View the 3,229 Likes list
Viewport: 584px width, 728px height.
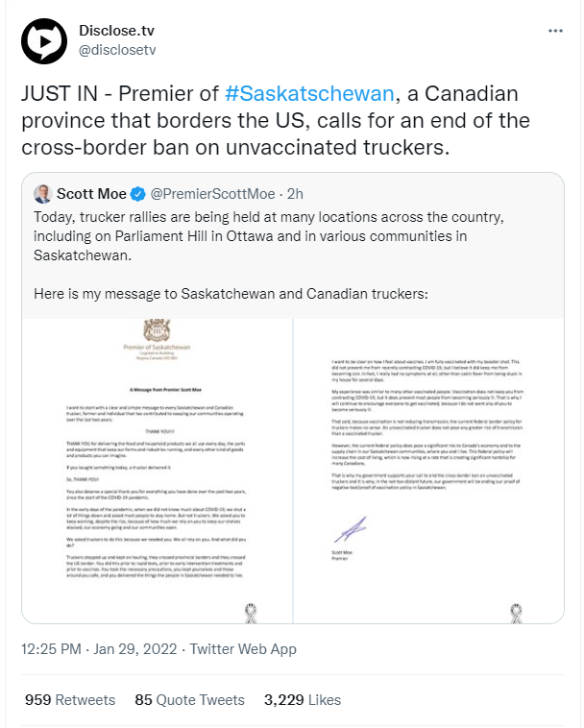(x=303, y=700)
